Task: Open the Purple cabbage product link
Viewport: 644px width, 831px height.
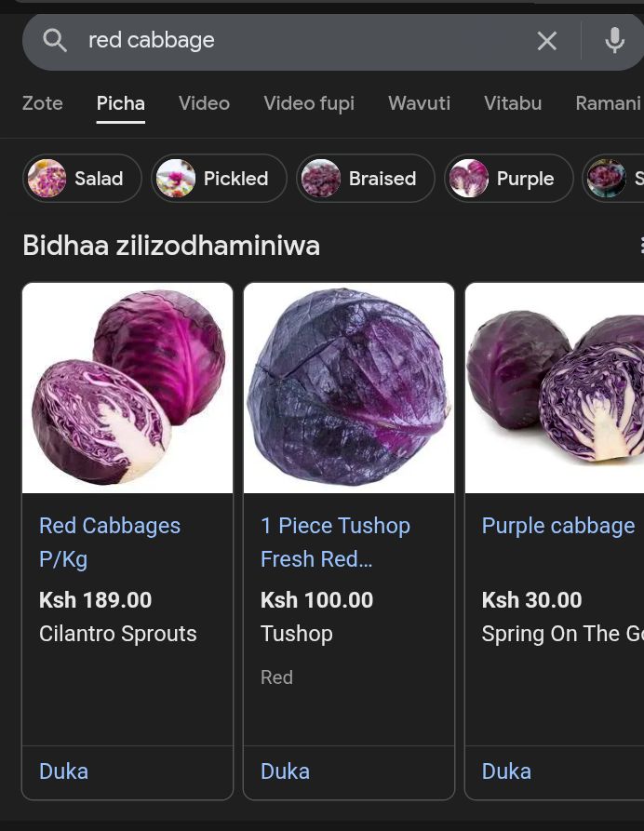Action: 558,526
